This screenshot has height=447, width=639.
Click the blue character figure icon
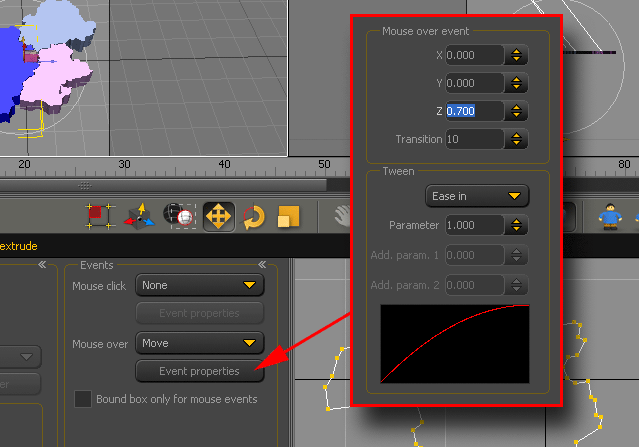point(610,216)
